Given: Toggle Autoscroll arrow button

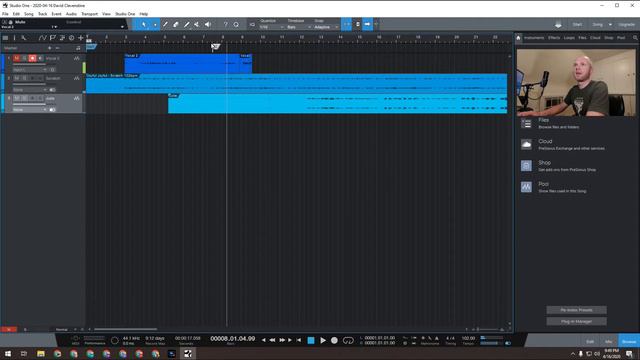Looking at the screenshot, I should (x=367, y=24).
